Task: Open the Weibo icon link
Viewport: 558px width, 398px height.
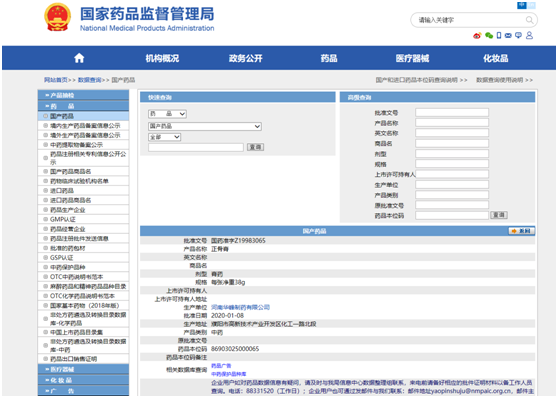Action: pyautogui.click(x=477, y=35)
